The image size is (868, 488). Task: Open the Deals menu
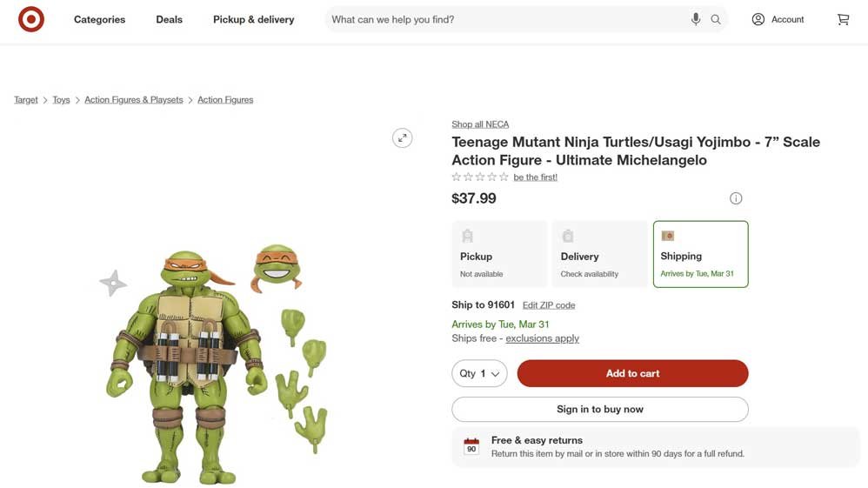pos(169,19)
